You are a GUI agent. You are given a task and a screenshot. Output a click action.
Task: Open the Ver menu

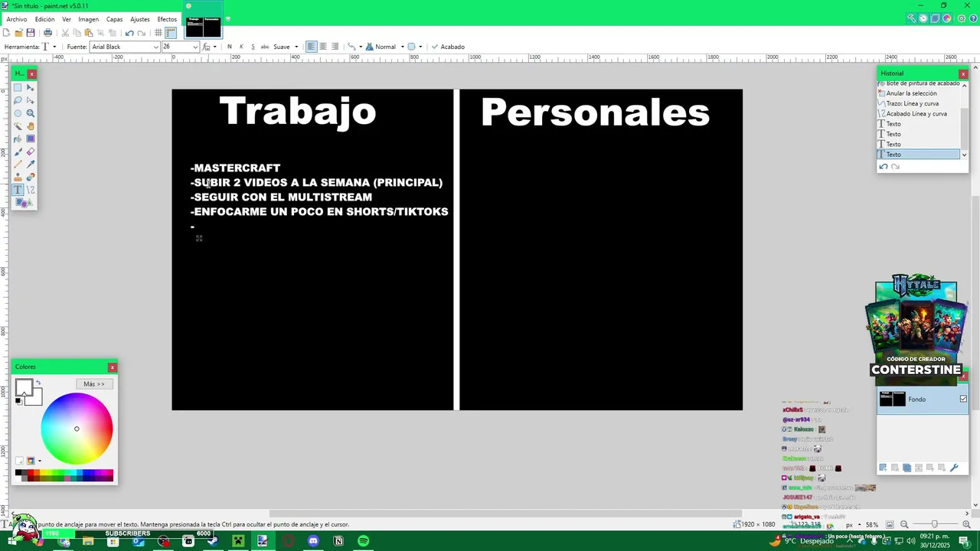tap(67, 19)
